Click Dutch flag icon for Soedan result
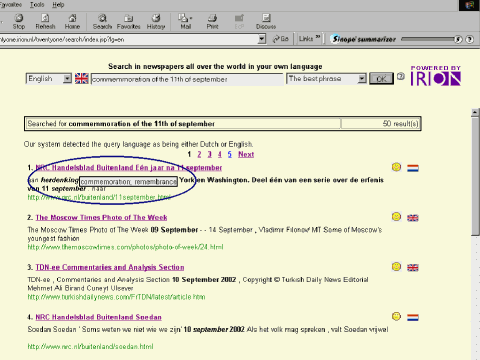The width and height of the screenshot is (480, 360). point(413,317)
